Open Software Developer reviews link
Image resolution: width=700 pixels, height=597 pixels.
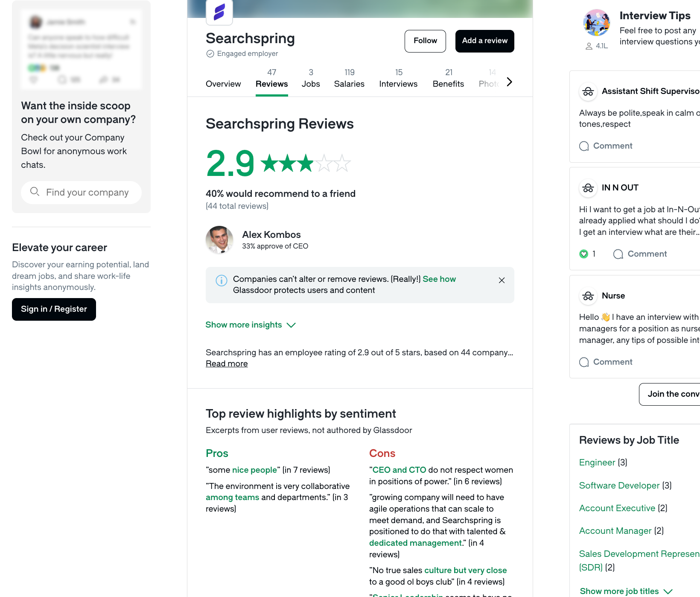click(x=619, y=486)
